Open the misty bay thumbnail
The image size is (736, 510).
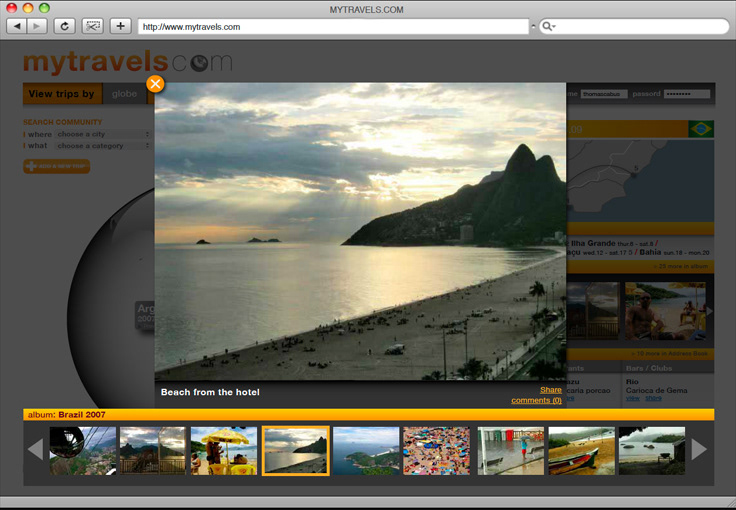tap(652, 451)
